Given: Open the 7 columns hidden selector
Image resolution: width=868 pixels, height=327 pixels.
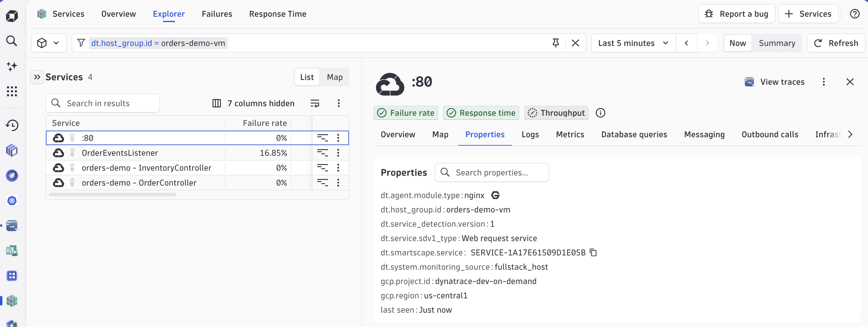Looking at the screenshot, I should point(253,103).
